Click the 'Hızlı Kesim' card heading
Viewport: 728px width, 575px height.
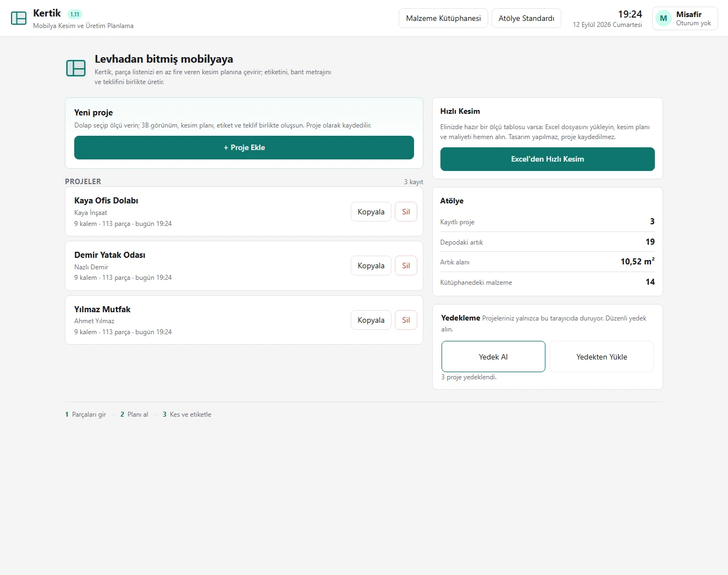tap(460, 111)
